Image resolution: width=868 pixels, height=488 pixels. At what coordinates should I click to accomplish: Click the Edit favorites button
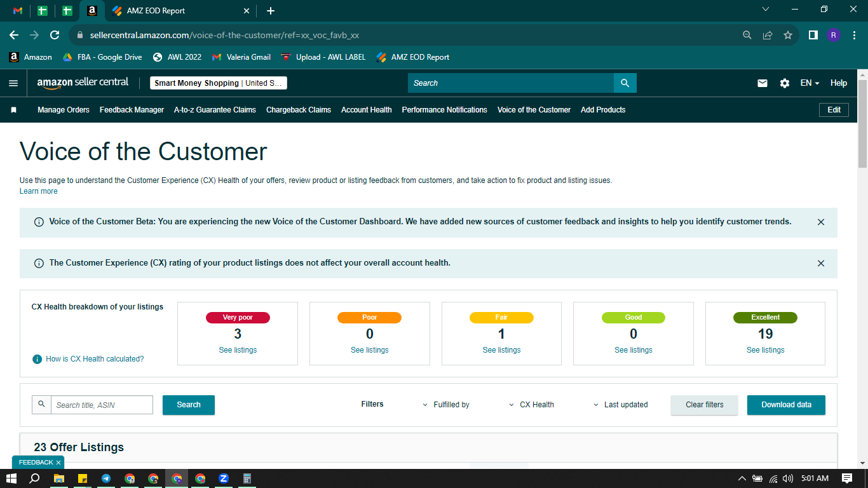click(834, 110)
